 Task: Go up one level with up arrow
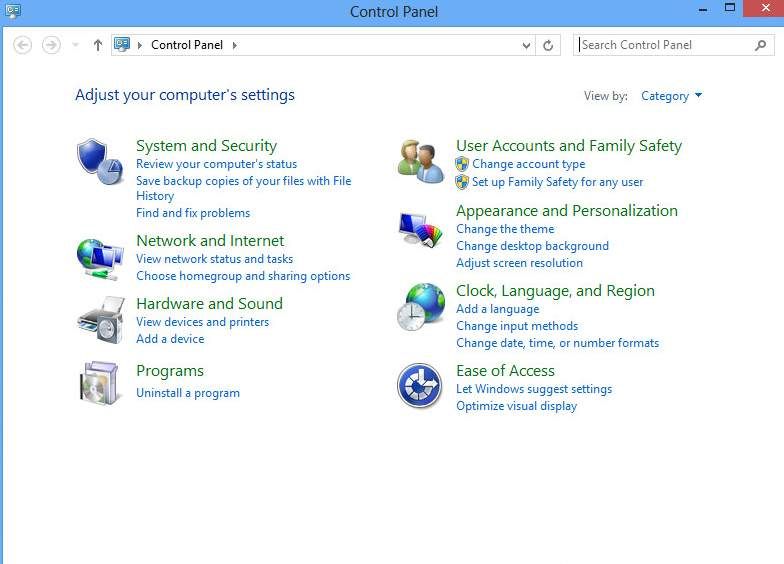click(97, 45)
